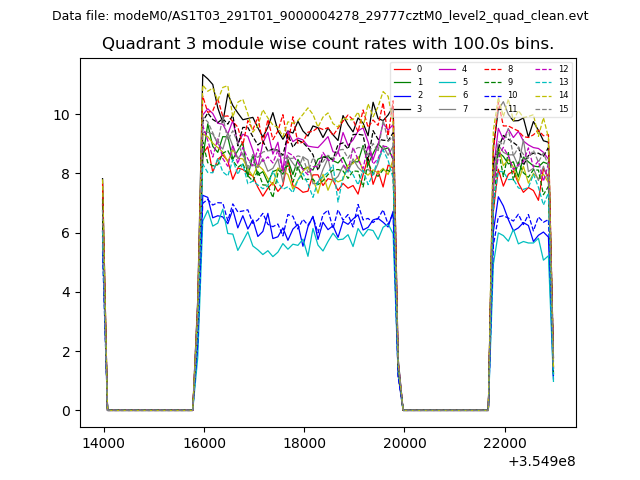Click the plot title about Quadrant 3
The image size is (640, 480).
[x=327, y=44]
